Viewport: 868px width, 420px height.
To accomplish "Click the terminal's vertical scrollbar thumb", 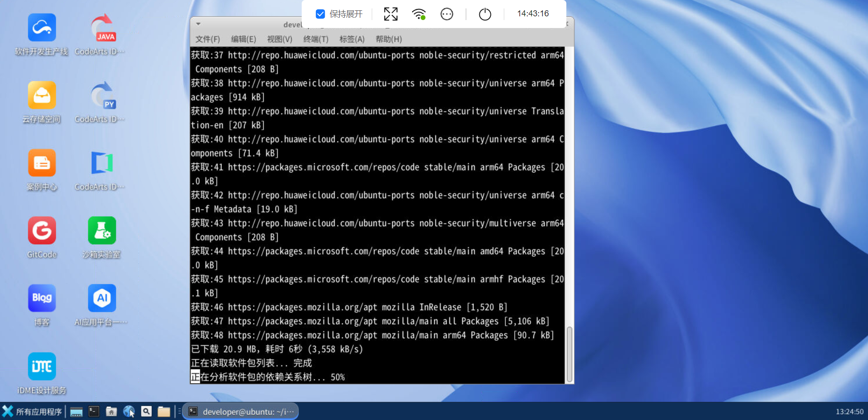I will [569, 355].
